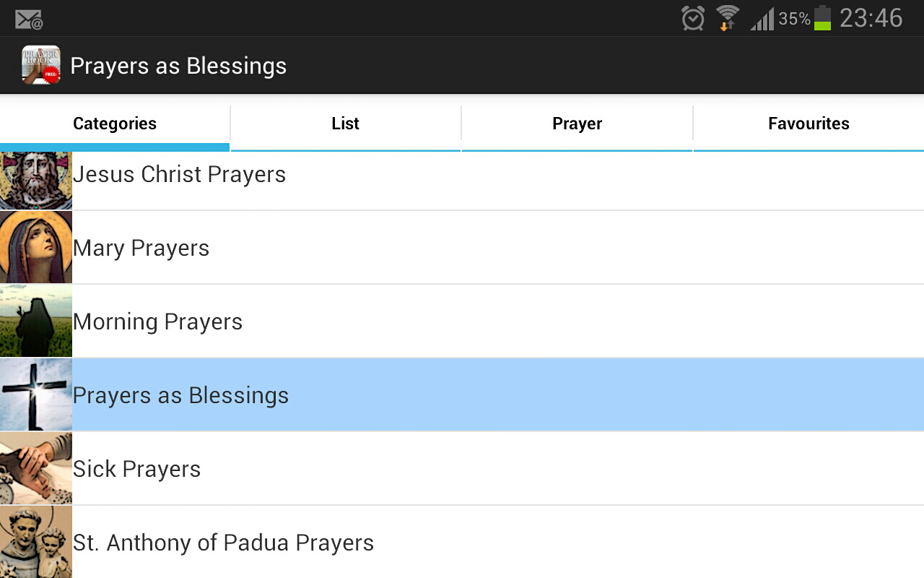Go to the Favourites tab
This screenshot has width=924, height=578.
click(808, 124)
